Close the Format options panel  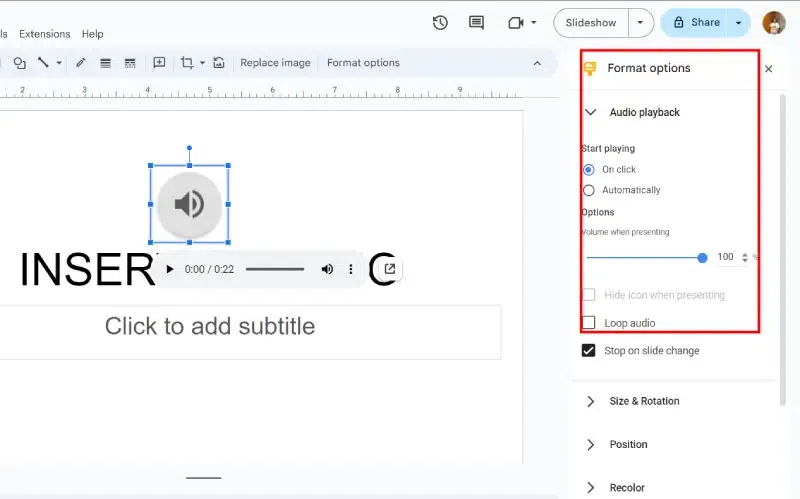pyautogui.click(x=768, y=69)
